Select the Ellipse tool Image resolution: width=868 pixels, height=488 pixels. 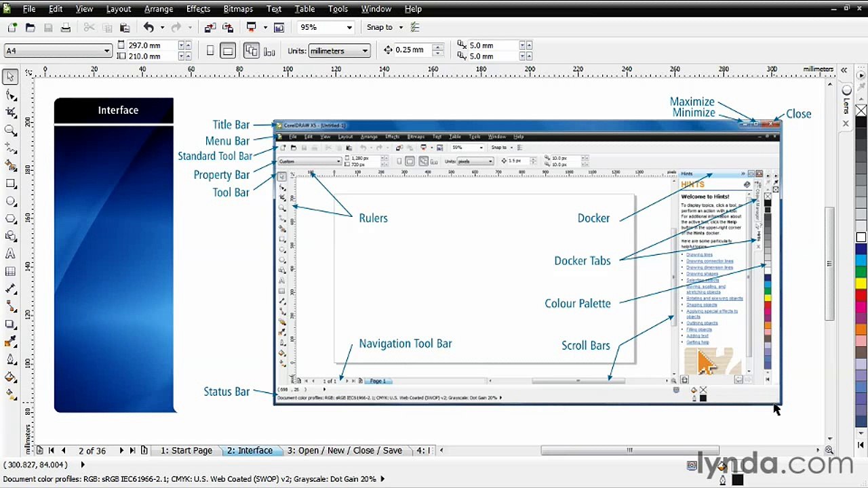point(11,201)
